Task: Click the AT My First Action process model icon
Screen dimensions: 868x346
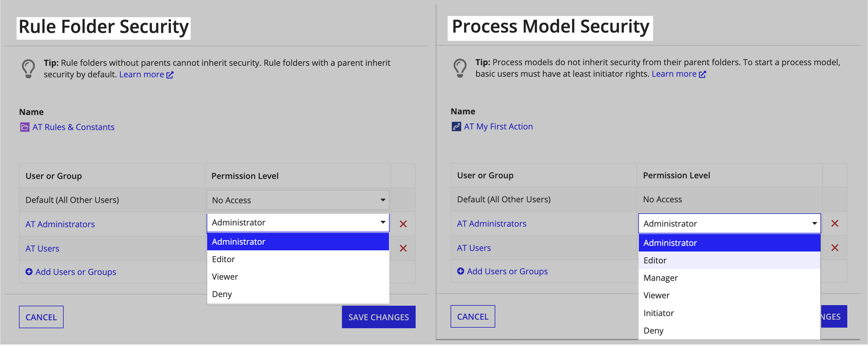Action: click(456, 126)
